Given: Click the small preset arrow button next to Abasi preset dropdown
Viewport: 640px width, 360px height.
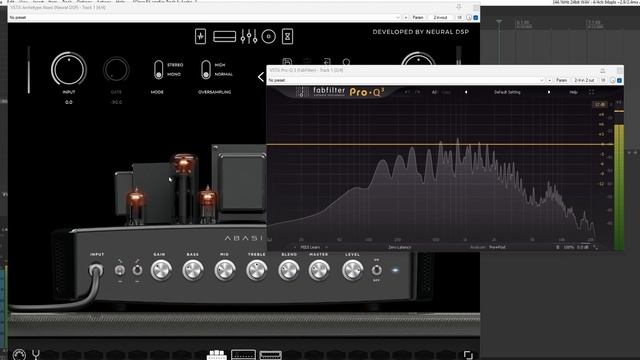Looking at the screenshot, I should coord(406,18).
